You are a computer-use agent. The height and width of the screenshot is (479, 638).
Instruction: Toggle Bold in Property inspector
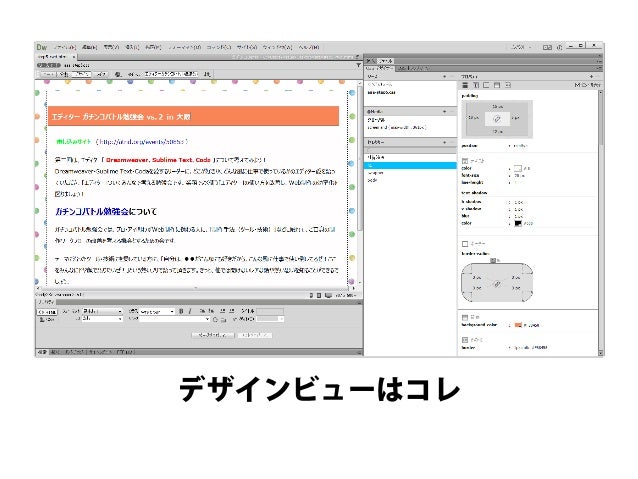tap(181, 311)
